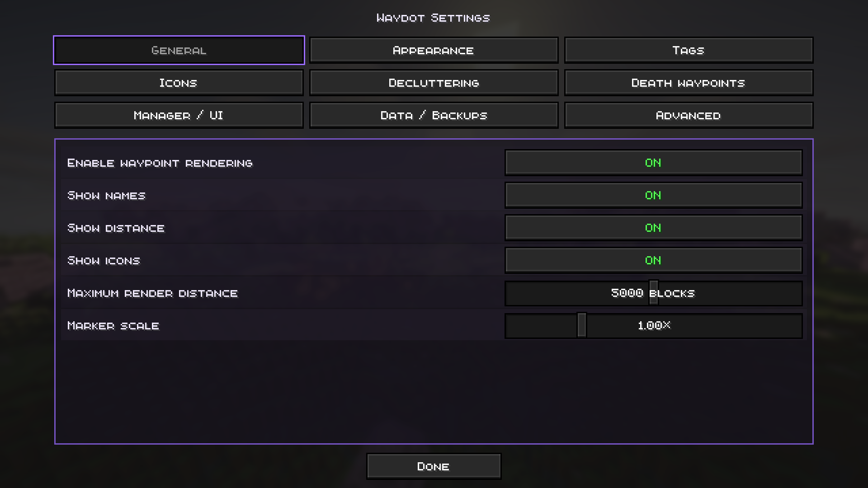Click the Waydot Settings title text
This screenshot has width=868, height=488.
tap(433, 18)
